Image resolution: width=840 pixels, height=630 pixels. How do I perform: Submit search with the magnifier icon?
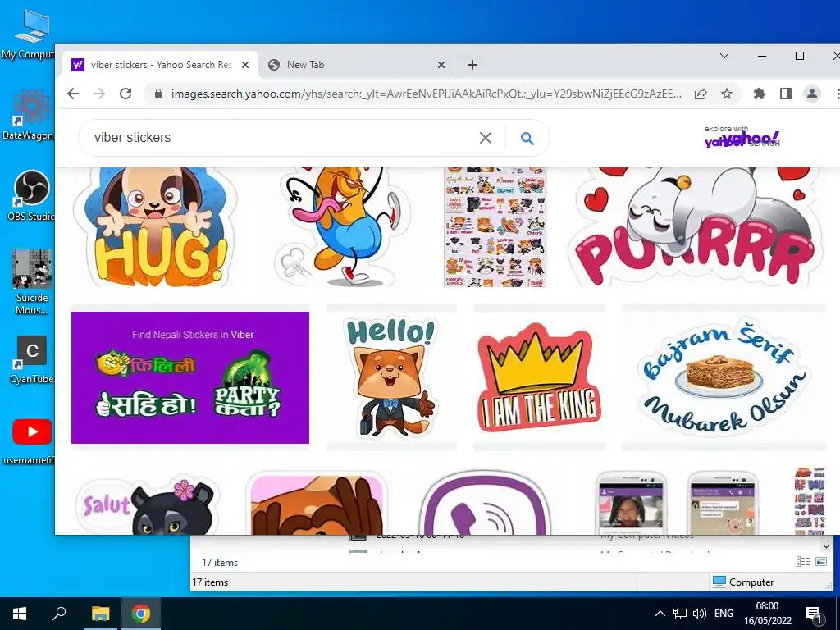tap(527, 138)
